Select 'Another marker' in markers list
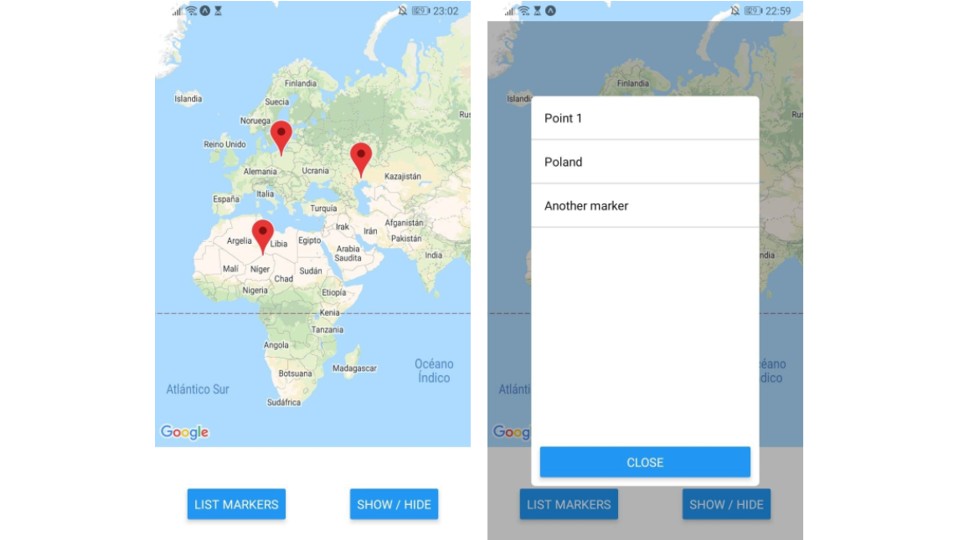This screenshot has height=540, width=959. [x=645, y=205]
